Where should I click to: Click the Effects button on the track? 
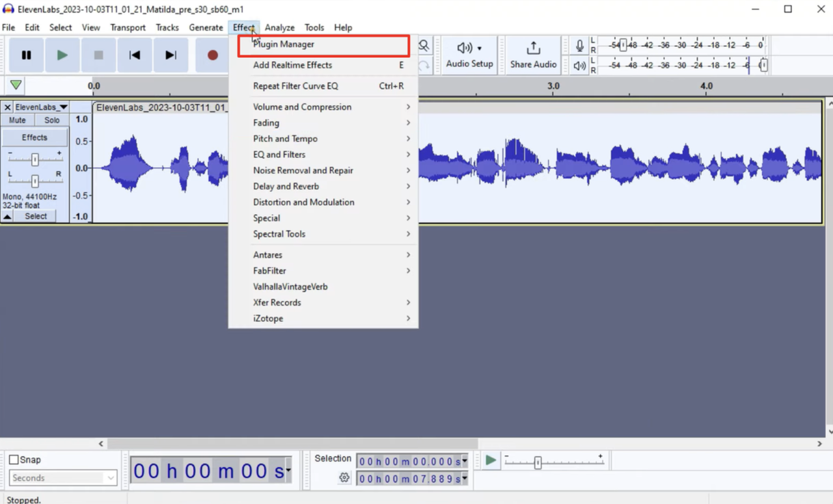[34, 137]
